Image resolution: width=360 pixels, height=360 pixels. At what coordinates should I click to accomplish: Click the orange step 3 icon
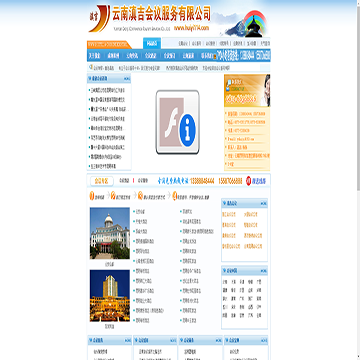pos(141,196)
